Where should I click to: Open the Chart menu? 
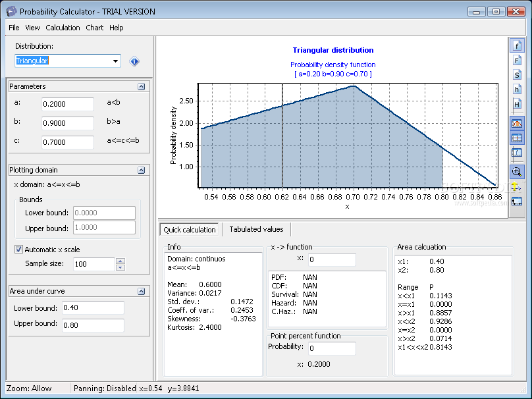pyautogui.click(x=94, y=28)
